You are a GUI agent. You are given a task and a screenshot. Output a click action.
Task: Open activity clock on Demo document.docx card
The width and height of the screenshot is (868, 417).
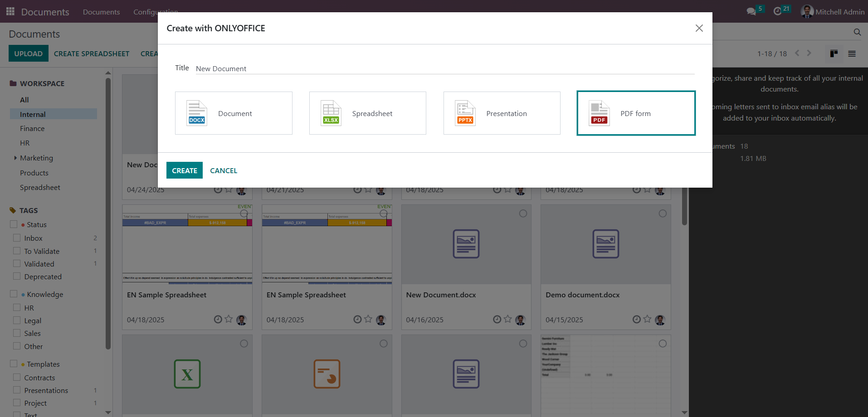[x=637, y=320]
